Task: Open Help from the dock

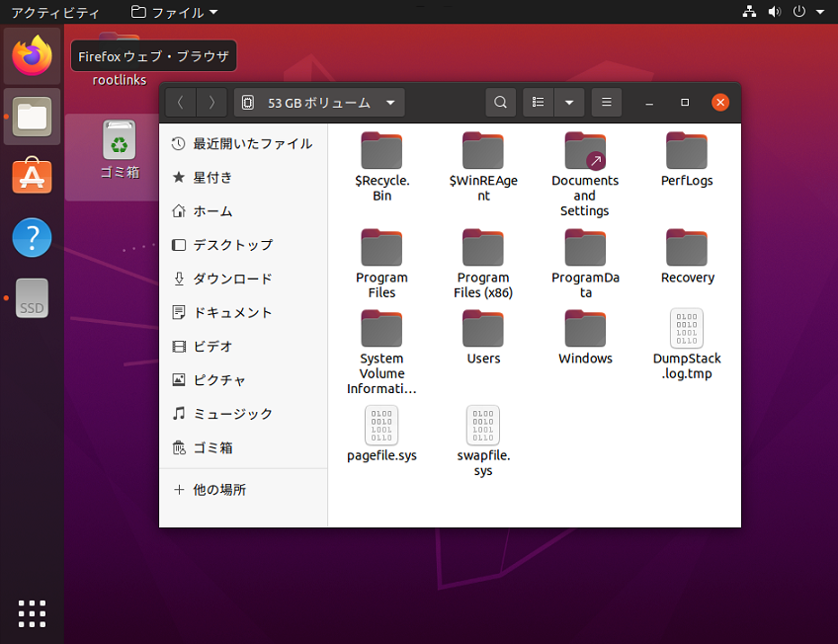Action: pos(32,237)
